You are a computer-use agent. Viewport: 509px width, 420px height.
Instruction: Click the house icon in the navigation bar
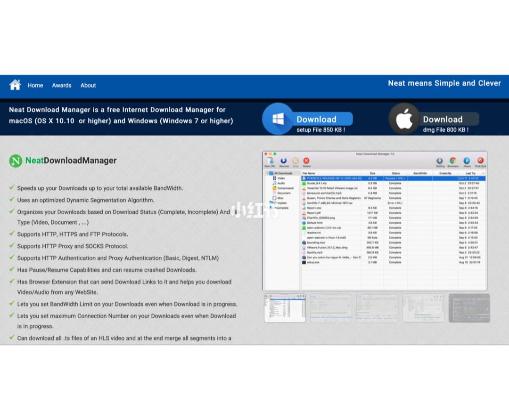tap(15, 85)
